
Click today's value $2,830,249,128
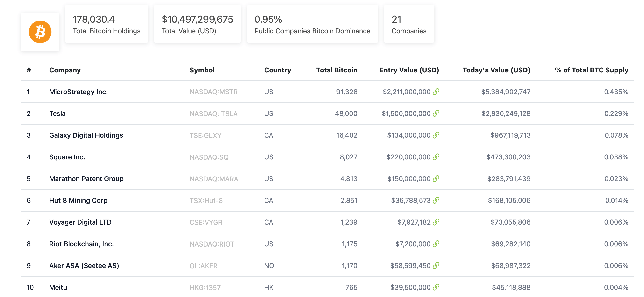506,113
